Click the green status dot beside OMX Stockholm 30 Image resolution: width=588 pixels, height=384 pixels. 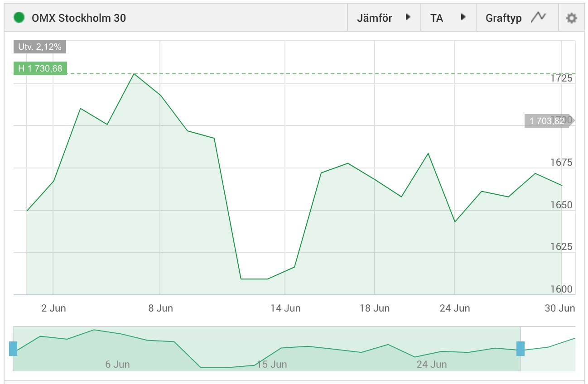(x=19, y=18)
